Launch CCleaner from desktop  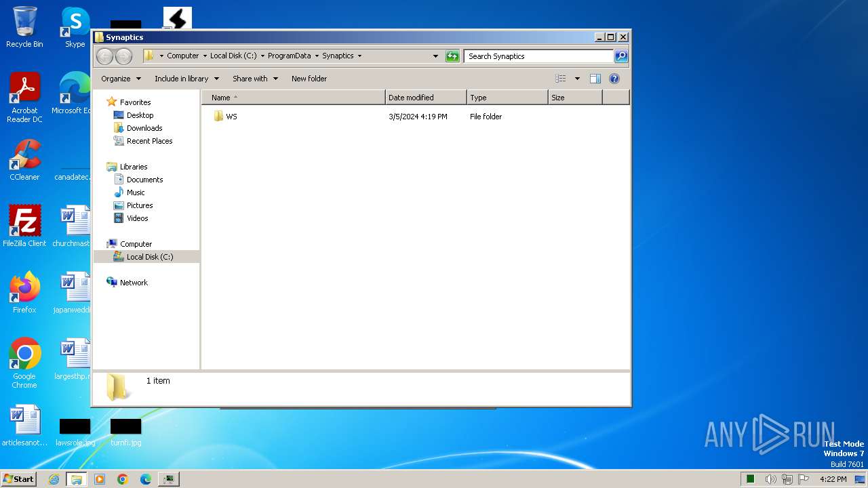[x=24, y=160]
